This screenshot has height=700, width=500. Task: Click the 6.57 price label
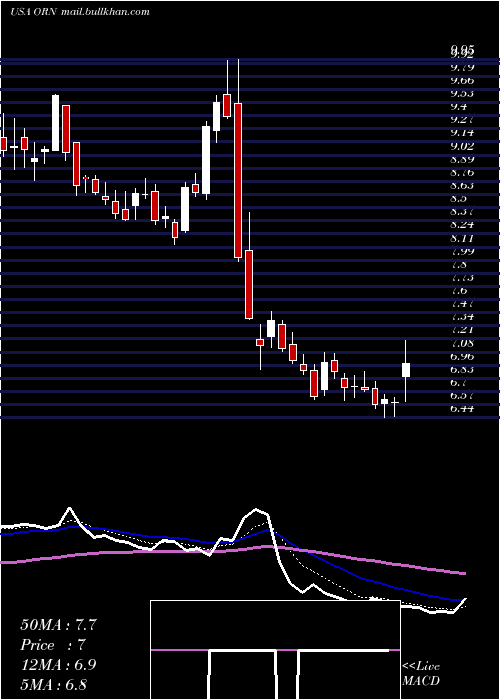click(462, 396)
